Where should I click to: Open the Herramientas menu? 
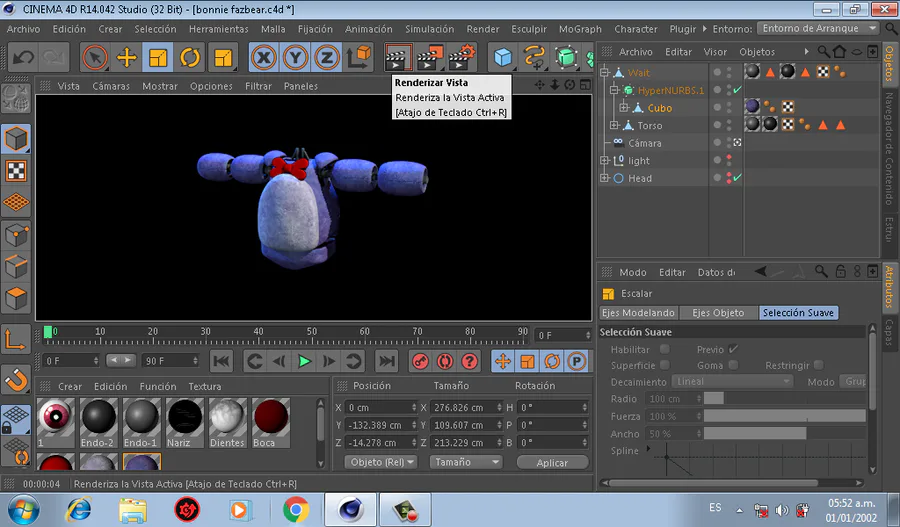pos(219,29)
